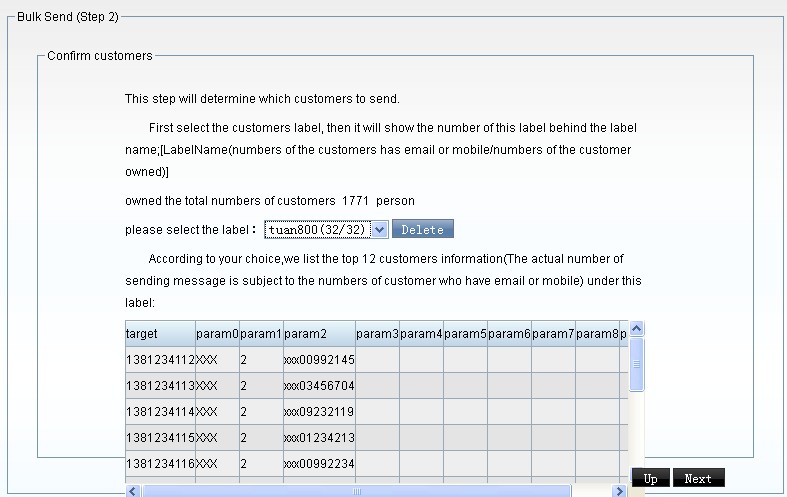The height and width of the screenshot is (497, 787).
Task: Click the table's vertical scrollbar thumb
Action: pos(637,362)
